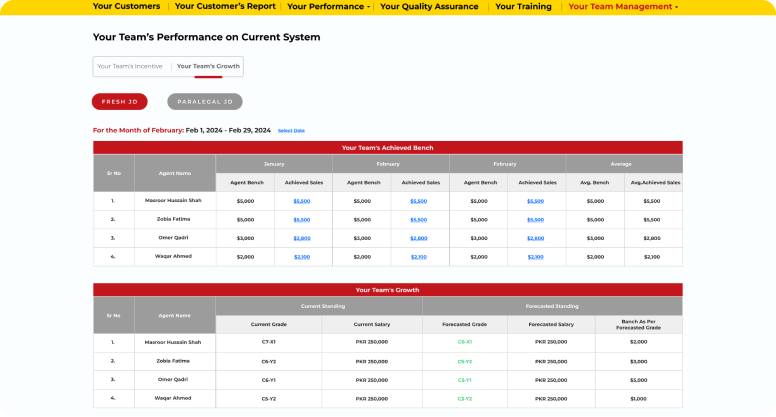Screen dimensions: 776x417
Task: Click Omer Qadri's January achieved sales link
Action: [302, 238]
